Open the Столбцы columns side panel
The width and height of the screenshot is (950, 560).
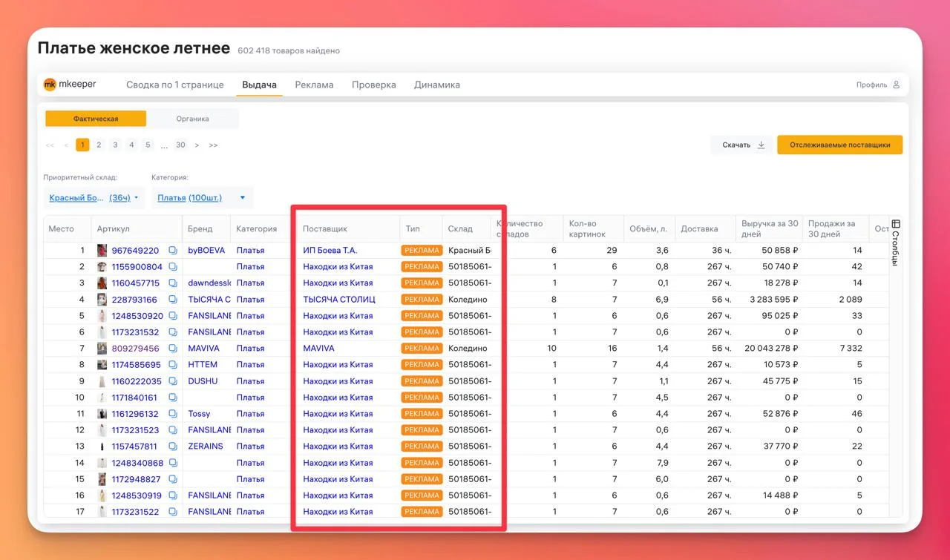pos(896,243)
